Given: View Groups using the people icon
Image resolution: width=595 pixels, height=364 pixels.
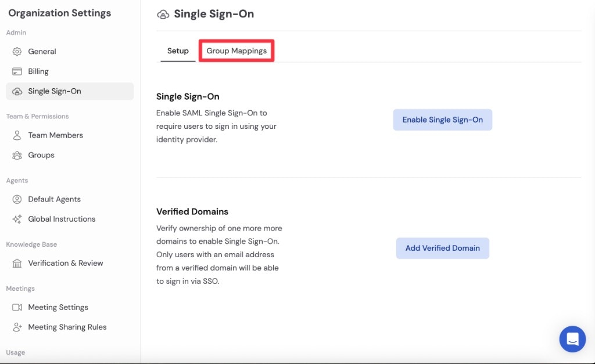Looking at the screenshot, I should pyautogui.click(x=17, y=155).
